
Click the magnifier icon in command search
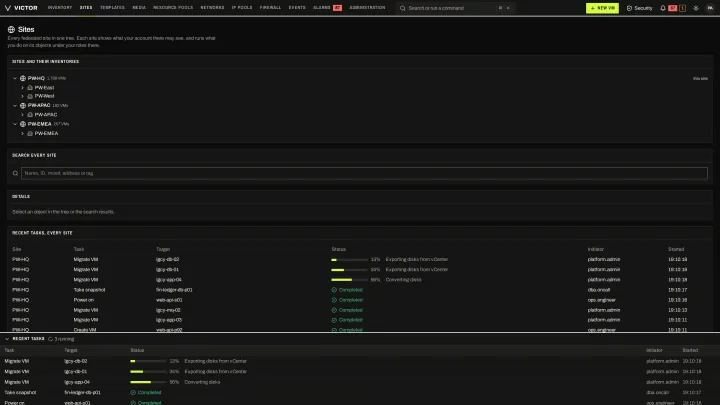(403, 8)
